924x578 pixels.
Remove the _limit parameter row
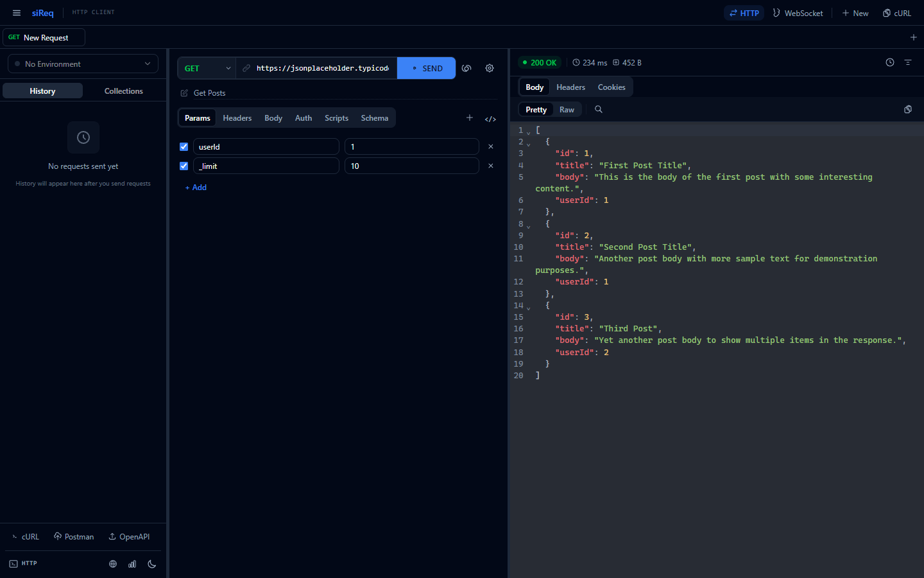tap(491, 166)
